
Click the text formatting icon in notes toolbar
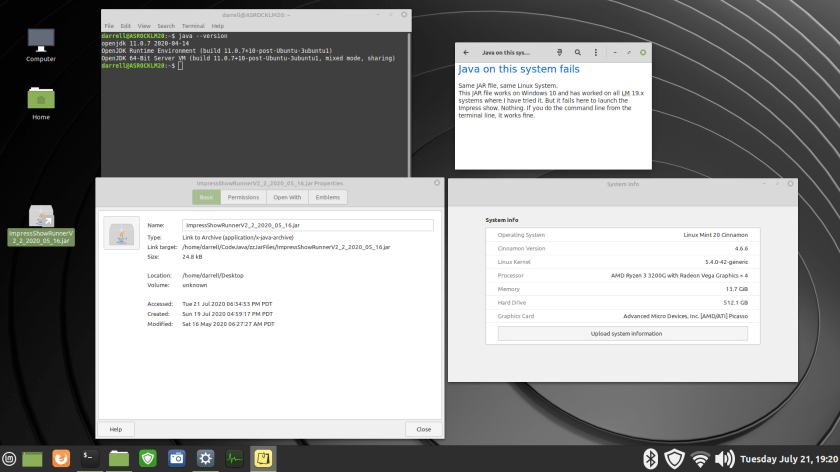(x=559, y=52)
